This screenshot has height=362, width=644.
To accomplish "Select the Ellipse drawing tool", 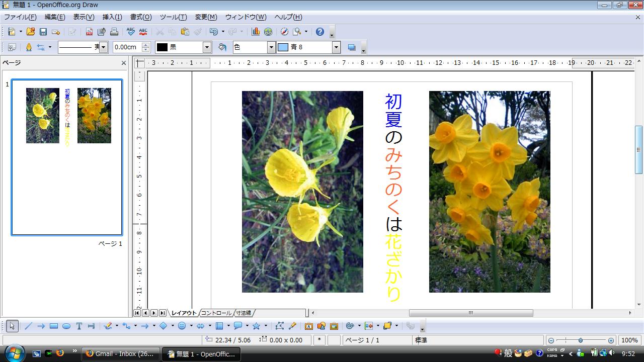I will pyautogui.click(x=66, y=326).
